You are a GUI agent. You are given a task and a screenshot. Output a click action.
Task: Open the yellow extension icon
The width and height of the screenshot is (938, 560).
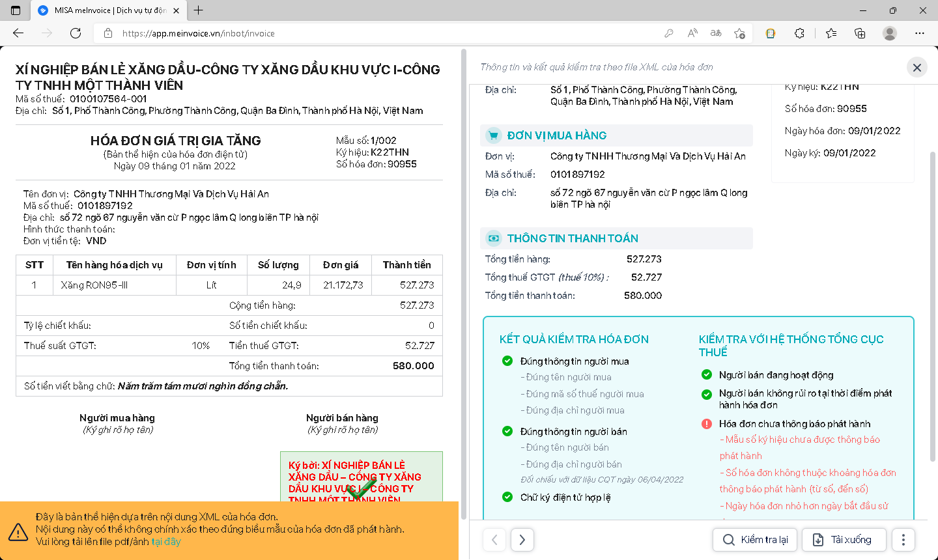coord(771,33)
